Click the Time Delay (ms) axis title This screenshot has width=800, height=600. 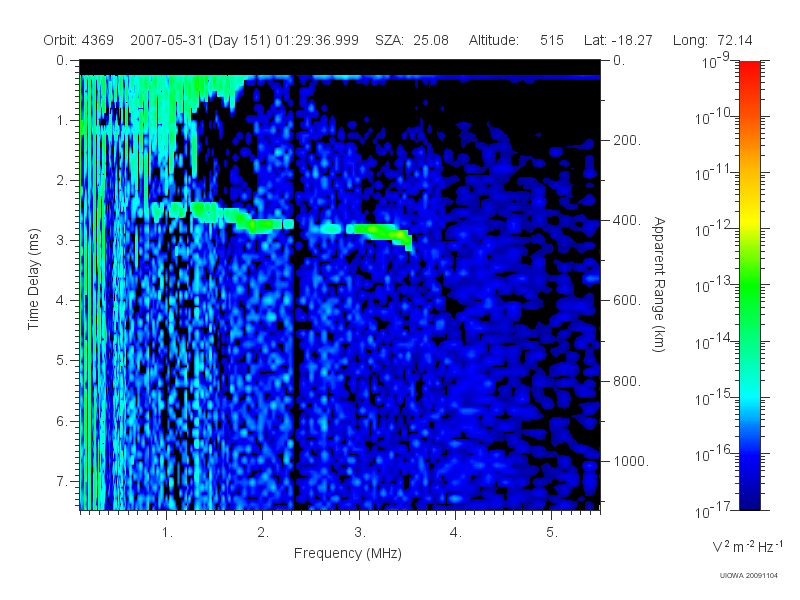33,279
